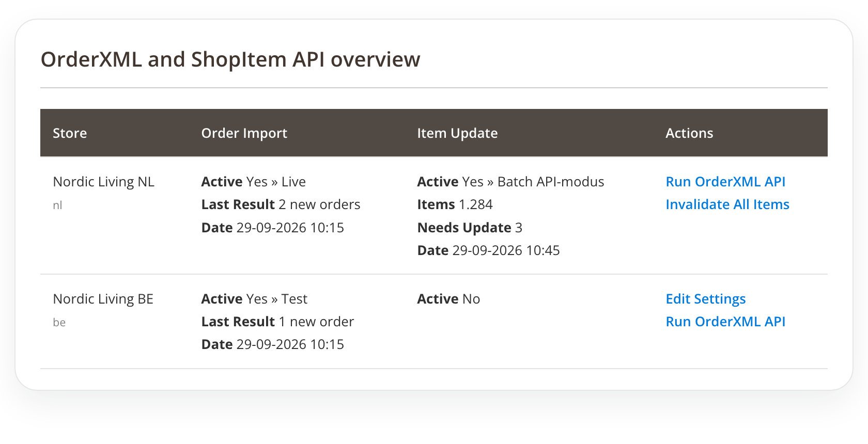Click the 'be' store code
Viewport: 868px width, 444px height.
click(59, 323)
